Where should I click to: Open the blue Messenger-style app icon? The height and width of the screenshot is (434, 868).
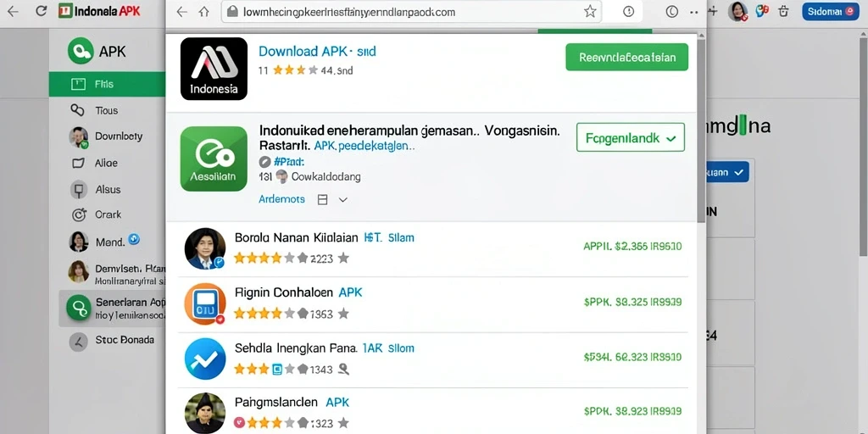(205, 359)
